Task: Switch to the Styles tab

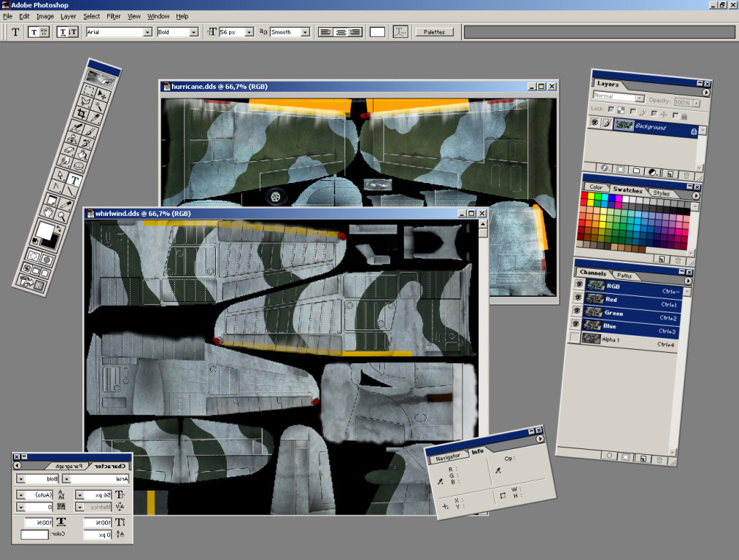Action: pyautogui.click(x=661, y=193)
